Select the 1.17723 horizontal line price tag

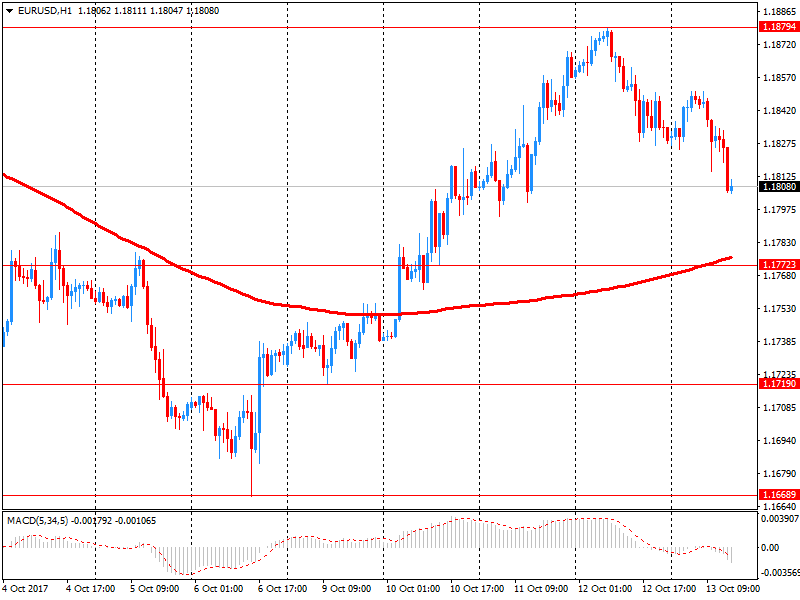pyautogui.click(x=779, y=265)
